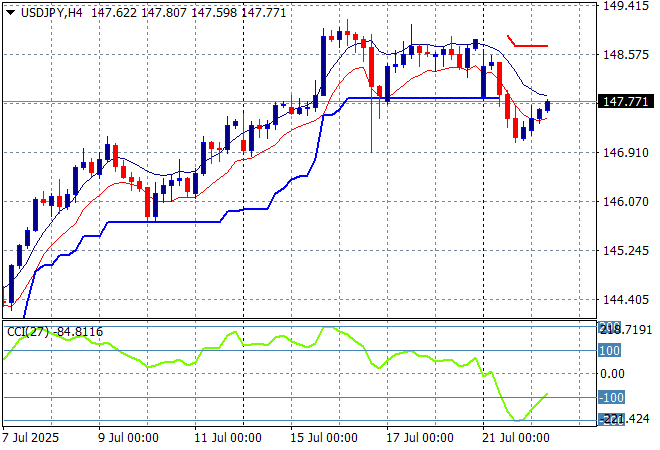Click the CCI -100 level label
This screenshot has height=450, width=660.
tap(612, 397)
